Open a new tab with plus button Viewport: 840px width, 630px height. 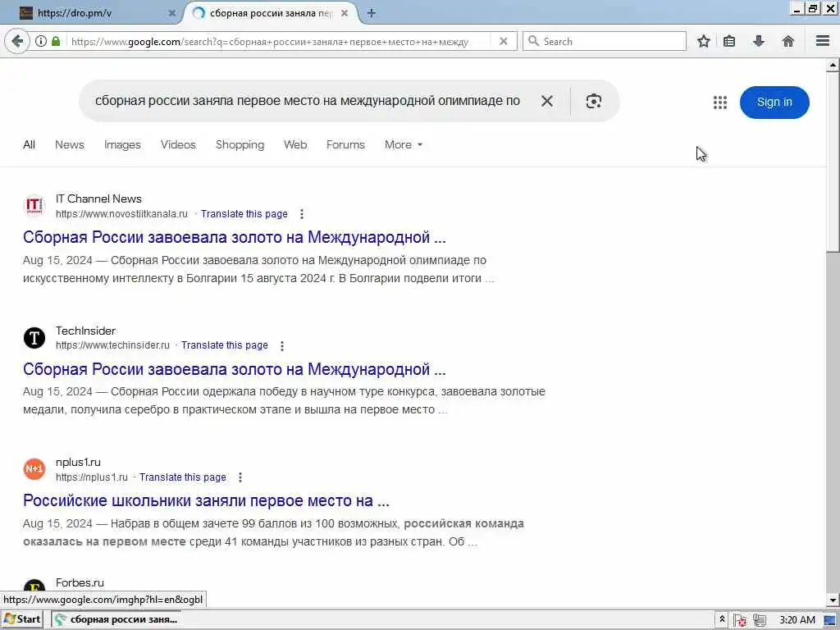point(372,13)
